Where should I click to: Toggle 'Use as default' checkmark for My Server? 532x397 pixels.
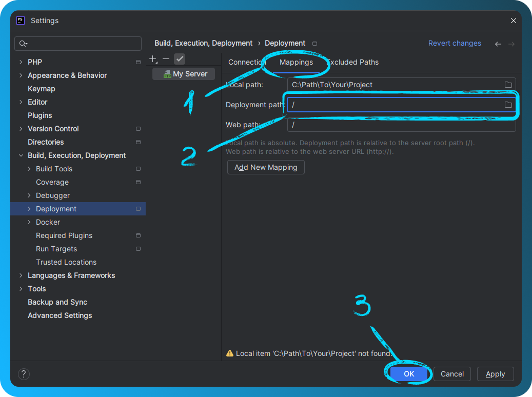[180, 58]
